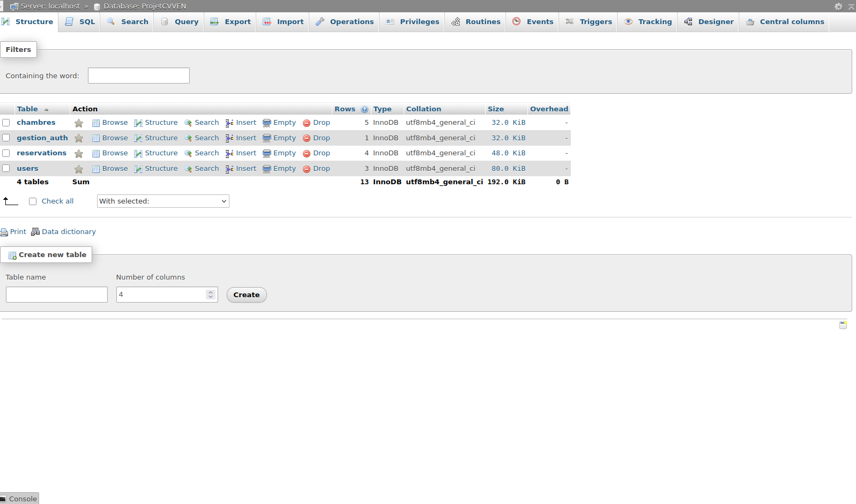Click the Browse icon in reservations row
Viewport: 856px width, 504px height.
(96, 154)
